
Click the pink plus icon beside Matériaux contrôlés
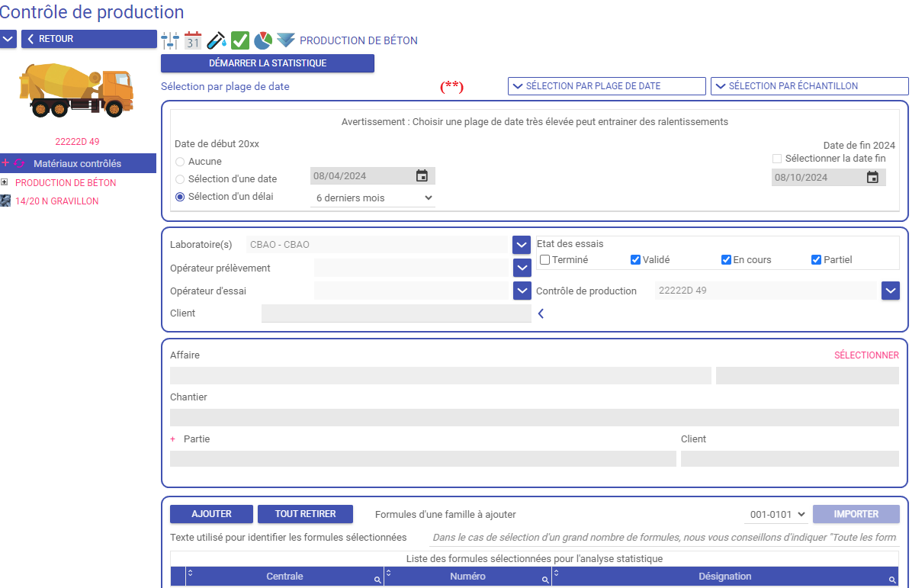[x=5, y=163]
